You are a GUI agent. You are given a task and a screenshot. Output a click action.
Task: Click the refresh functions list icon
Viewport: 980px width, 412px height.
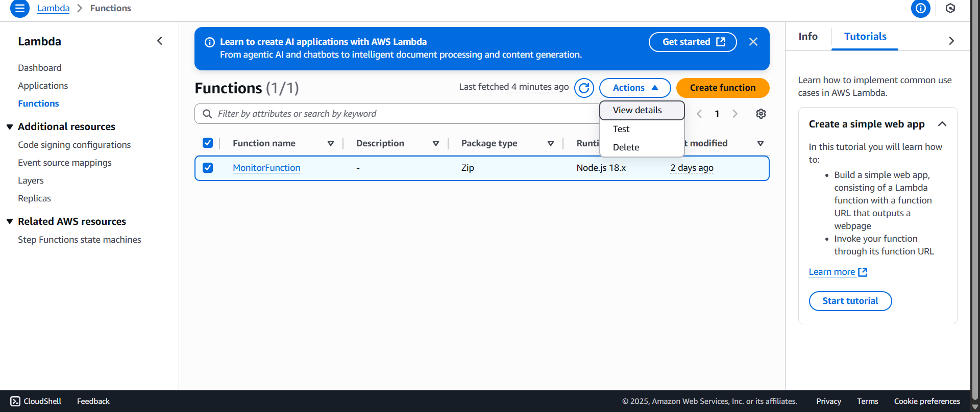click(x=584, y=88)
